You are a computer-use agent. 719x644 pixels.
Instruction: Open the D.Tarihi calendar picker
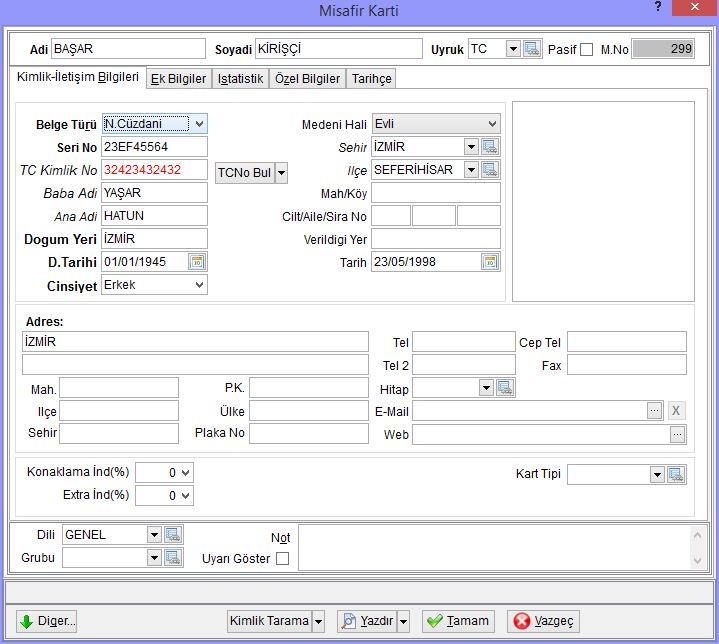[197, 262]
